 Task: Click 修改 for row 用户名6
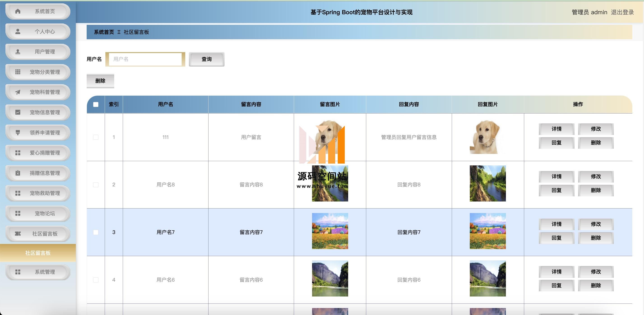596,272
